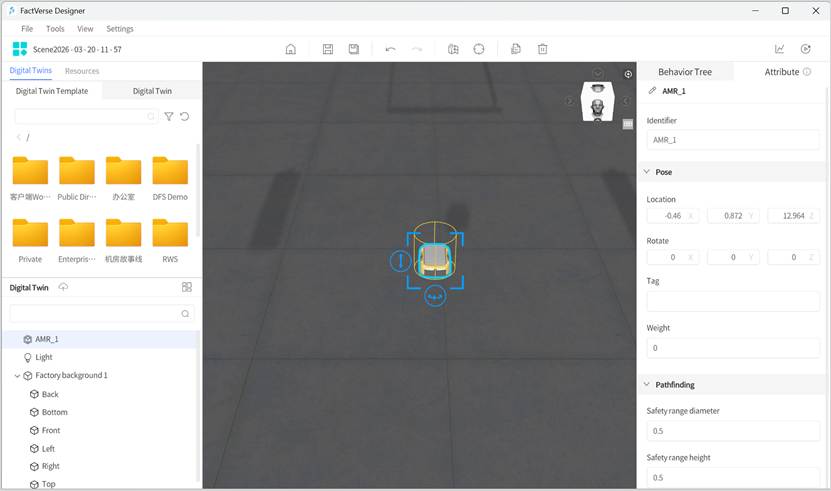This screenshot has height=491, width=831.
Task: Collapse the Pathfinding section
Action: (647, 385)
